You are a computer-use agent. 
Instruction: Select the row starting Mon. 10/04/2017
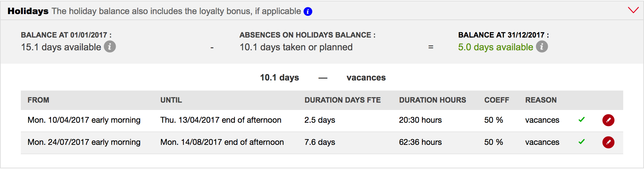pyautogui.click(x=84, y=120)
